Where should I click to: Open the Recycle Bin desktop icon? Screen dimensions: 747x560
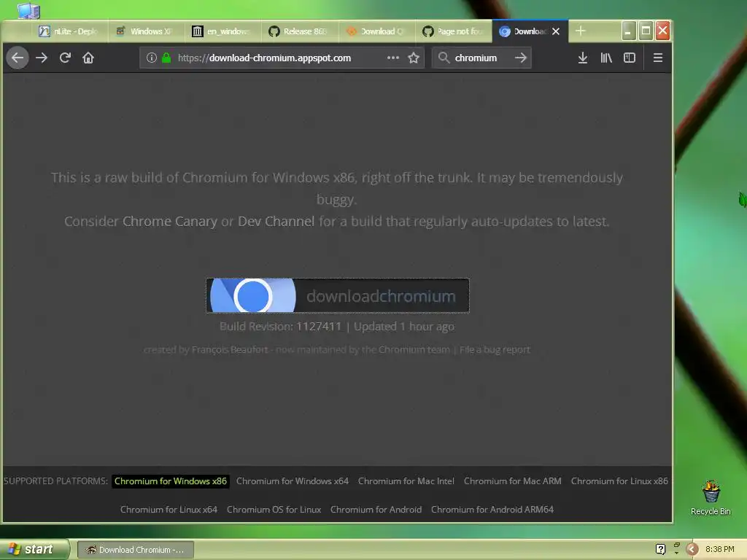pos(711,498)
